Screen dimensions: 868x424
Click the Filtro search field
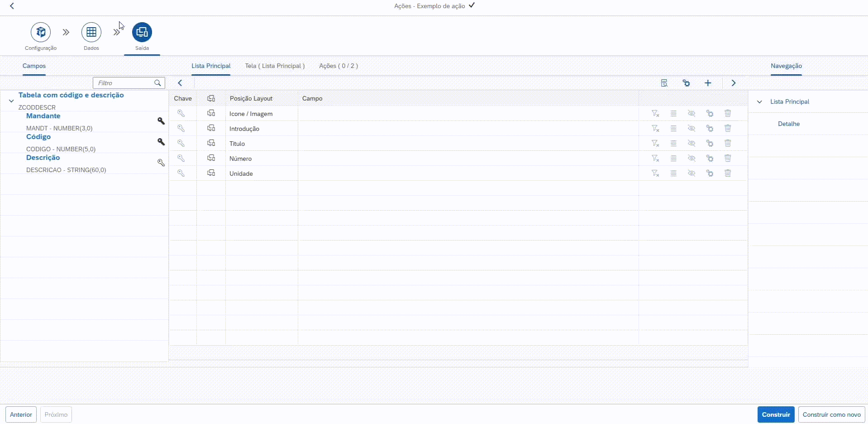[x=124, y=83]
